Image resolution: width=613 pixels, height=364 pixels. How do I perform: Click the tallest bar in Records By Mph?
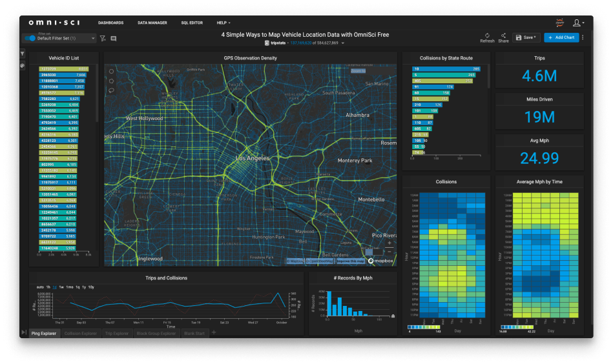click(329, 303)
